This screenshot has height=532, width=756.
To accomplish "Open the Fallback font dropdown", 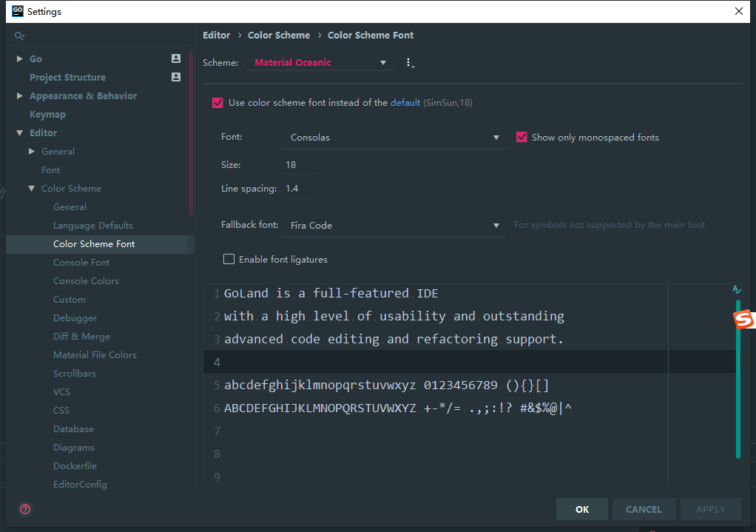I will pos(496,225).
